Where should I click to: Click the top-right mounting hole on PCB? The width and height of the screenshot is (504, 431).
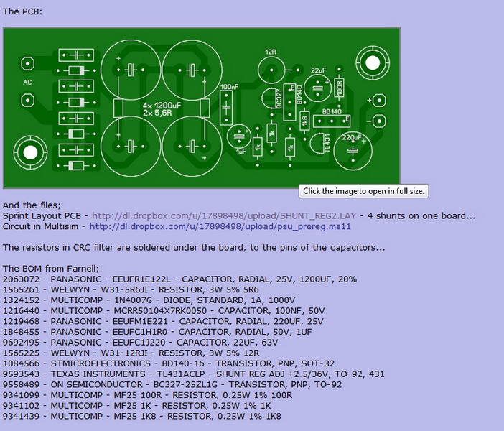pos(372,63)
